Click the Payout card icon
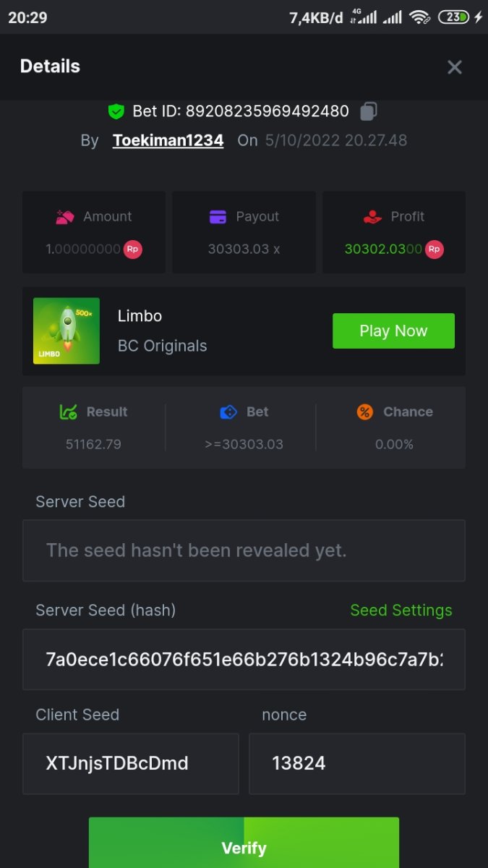488x868 pixels. pyautogui.click(x=218, y=216)
